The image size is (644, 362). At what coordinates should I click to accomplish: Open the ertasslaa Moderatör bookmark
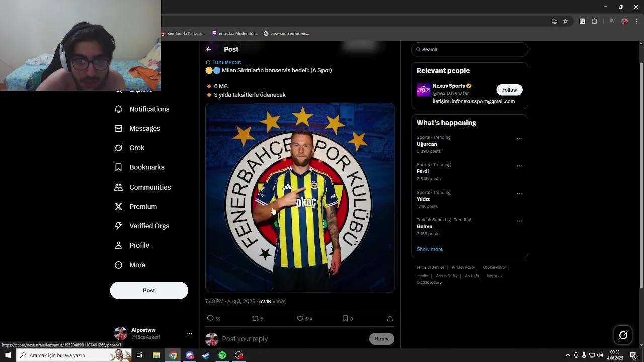[235, 34]
